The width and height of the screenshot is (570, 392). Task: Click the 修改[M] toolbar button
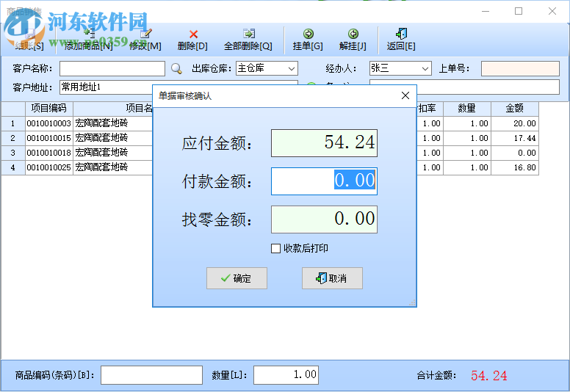tap(145, 40)
